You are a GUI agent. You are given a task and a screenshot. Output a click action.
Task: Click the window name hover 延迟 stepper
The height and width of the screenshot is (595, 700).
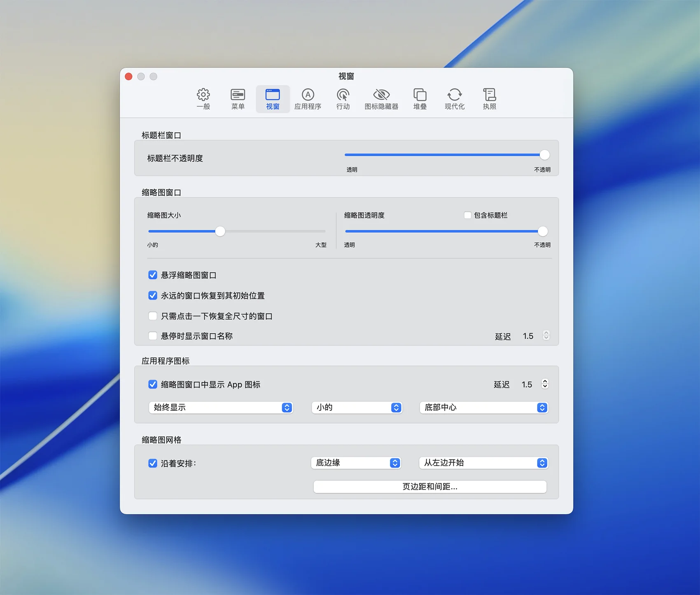click(546, 335)
